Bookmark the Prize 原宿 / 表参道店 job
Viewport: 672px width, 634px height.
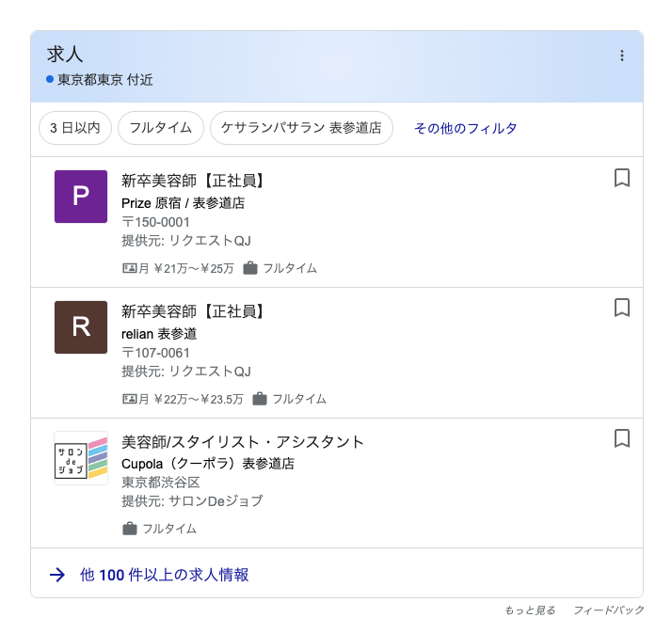point(621,178)
